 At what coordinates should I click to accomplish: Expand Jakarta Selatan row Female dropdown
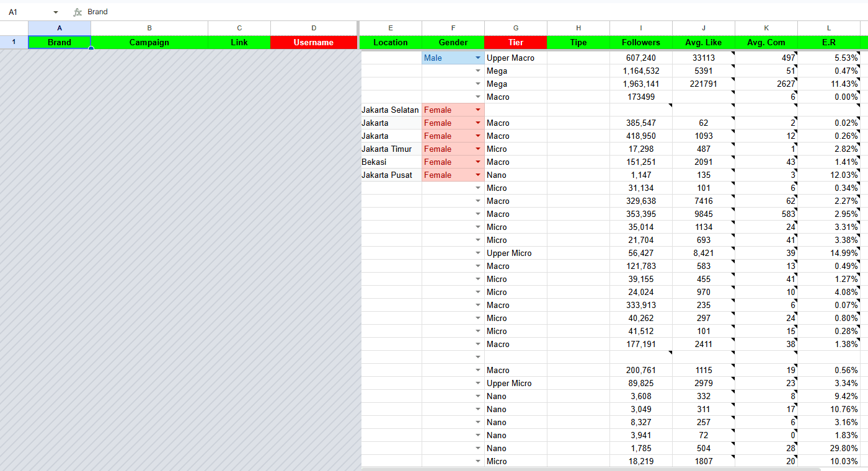click(x=478, y=110)
